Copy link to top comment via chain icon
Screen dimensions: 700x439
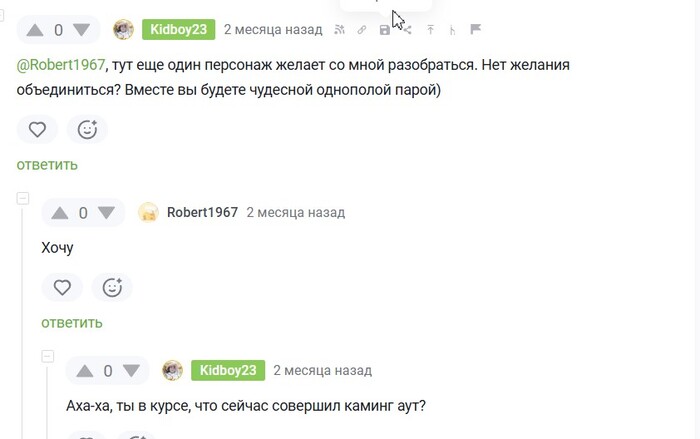[362, 30]
